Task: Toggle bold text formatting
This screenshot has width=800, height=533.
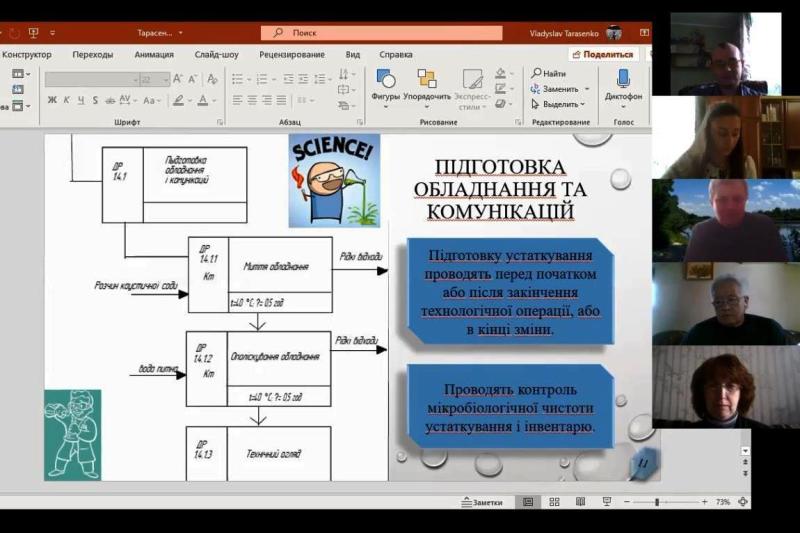Action: click(x=52, y=100)
